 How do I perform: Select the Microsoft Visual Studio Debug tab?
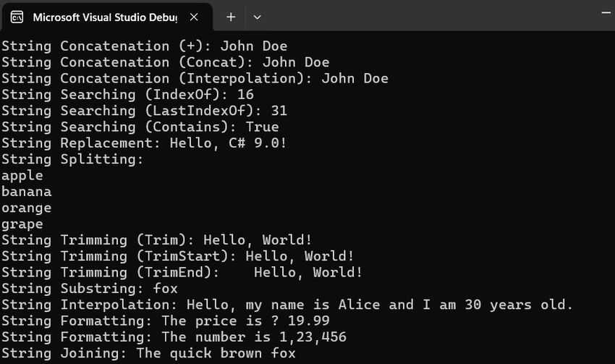[105, 17]
